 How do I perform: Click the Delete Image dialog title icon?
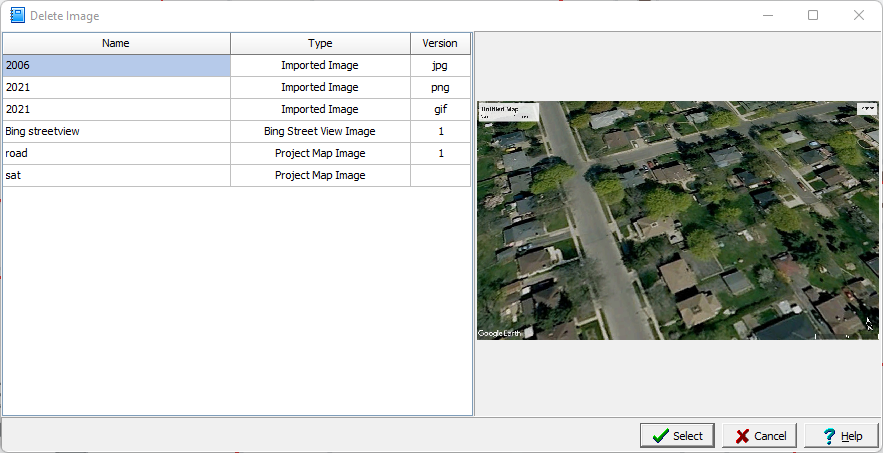click(17, 16)
